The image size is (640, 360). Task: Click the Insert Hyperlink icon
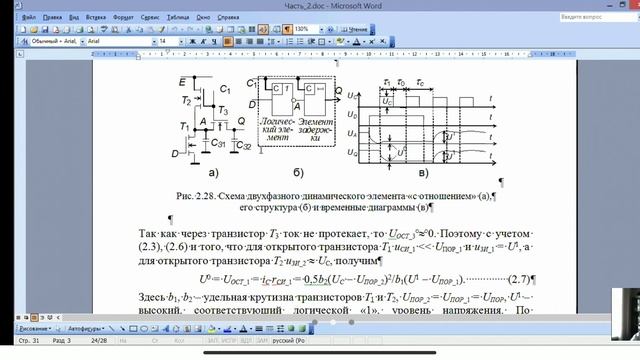pyautogui.click(x=209, y=29)
